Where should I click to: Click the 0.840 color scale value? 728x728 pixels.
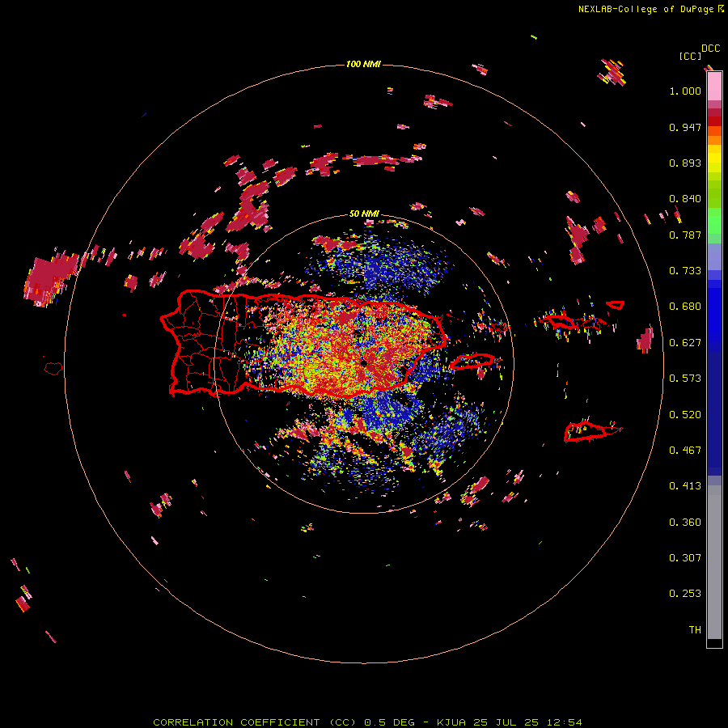(x=685, y=199)
